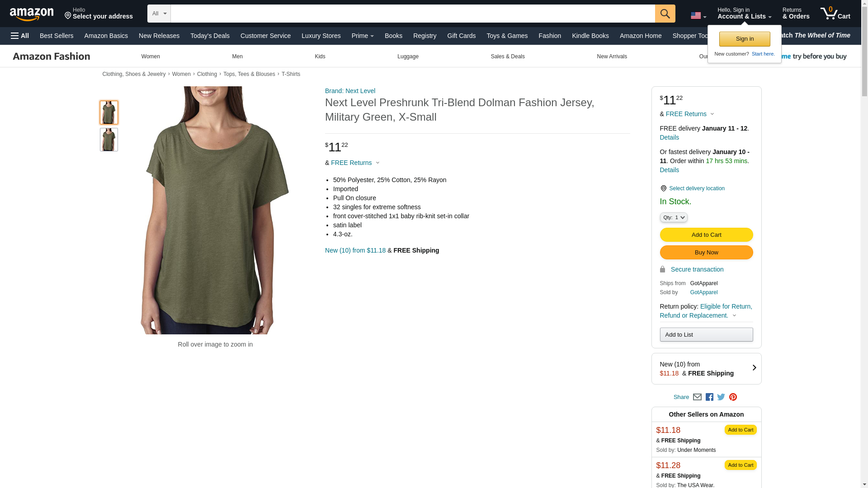Open the search category All dropdown
Viewport: 868px width, 488px height.
point(159,14)
